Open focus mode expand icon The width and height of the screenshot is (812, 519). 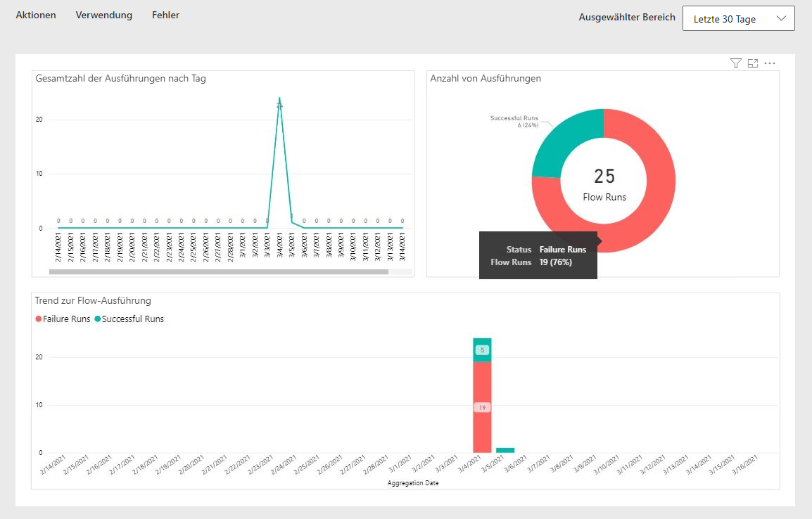753,63
